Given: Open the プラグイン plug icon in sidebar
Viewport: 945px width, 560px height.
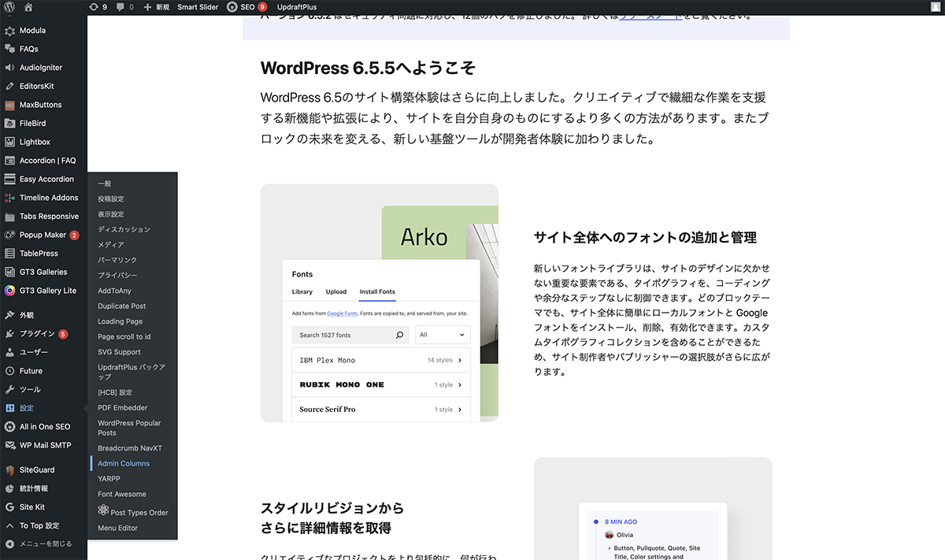Looking at the screenshot, I should pyautogui.click(x=9, y=334).
